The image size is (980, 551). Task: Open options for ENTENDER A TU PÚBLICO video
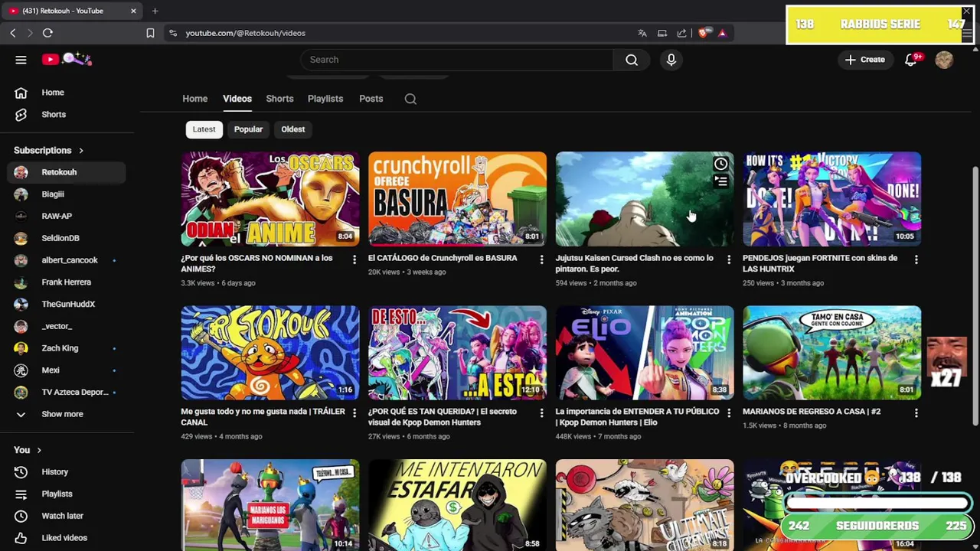tap(728, 413)
